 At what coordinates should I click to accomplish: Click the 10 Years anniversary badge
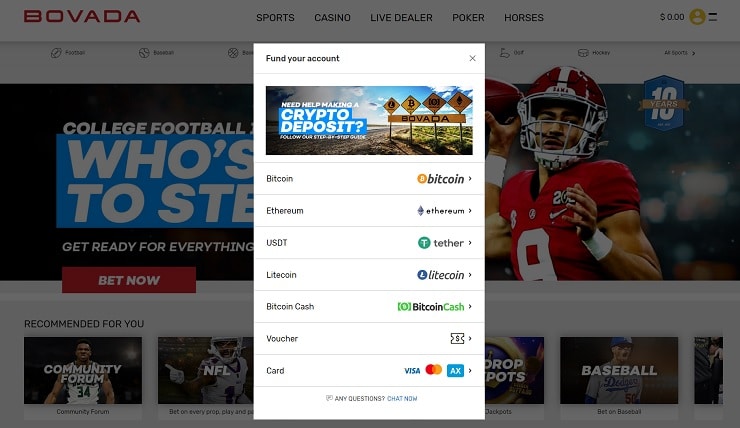pos(664,103)
